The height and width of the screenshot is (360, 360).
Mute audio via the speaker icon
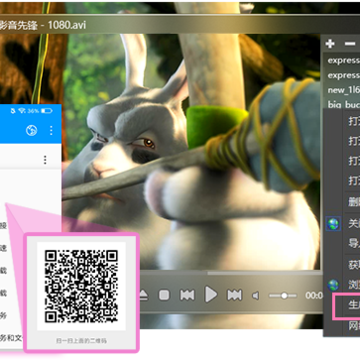(x=256, y=296)
